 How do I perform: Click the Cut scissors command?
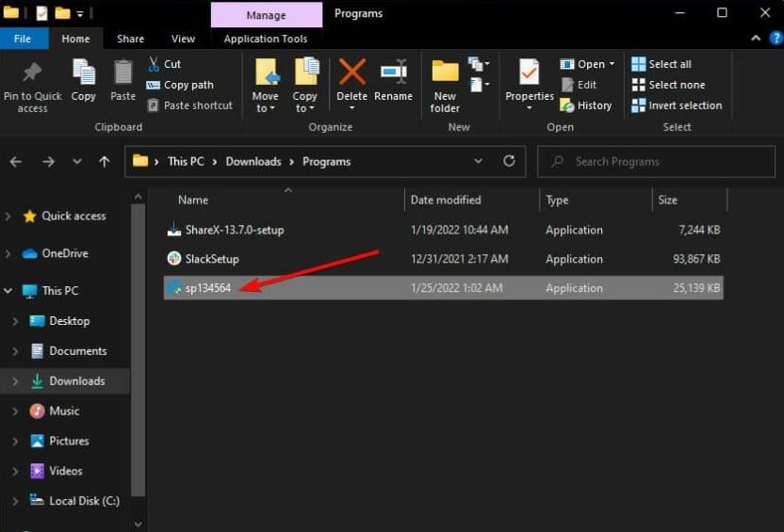(x=165, y=64)
